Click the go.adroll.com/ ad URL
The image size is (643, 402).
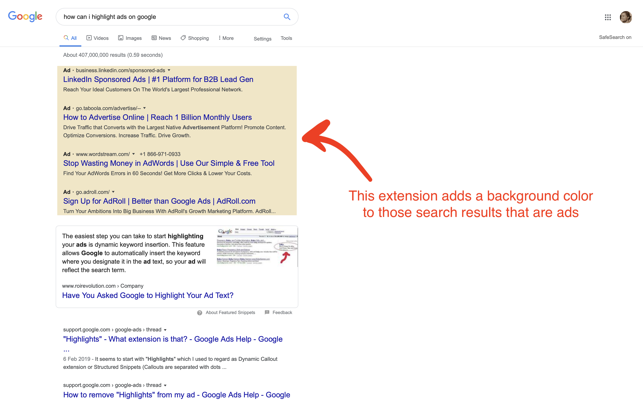point(93,192)
